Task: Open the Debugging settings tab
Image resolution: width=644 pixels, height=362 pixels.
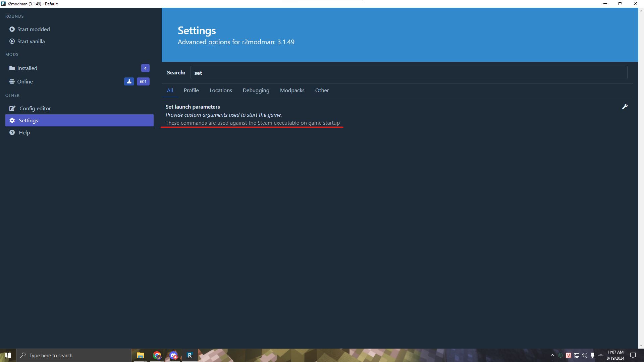Action: pos(256,90)
